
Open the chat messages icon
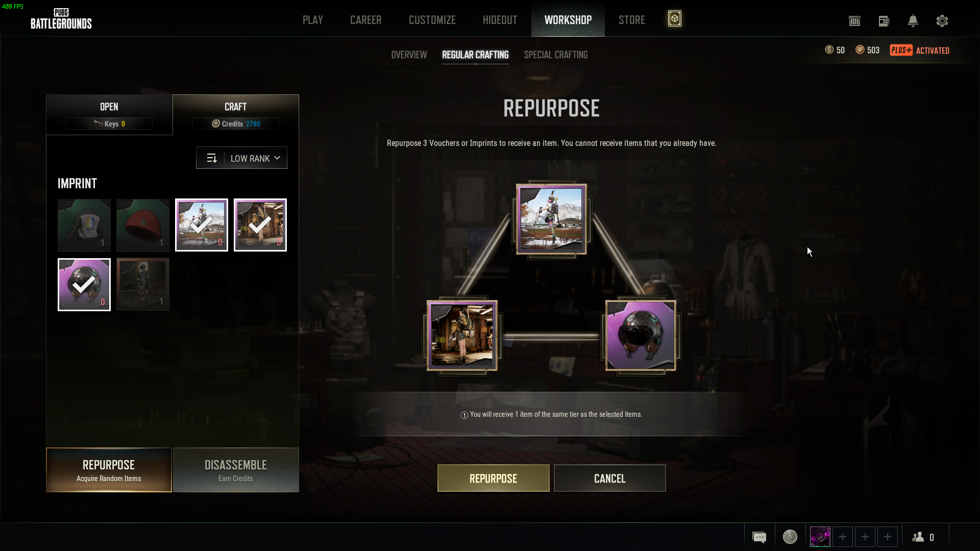click(x=759, y=537)
